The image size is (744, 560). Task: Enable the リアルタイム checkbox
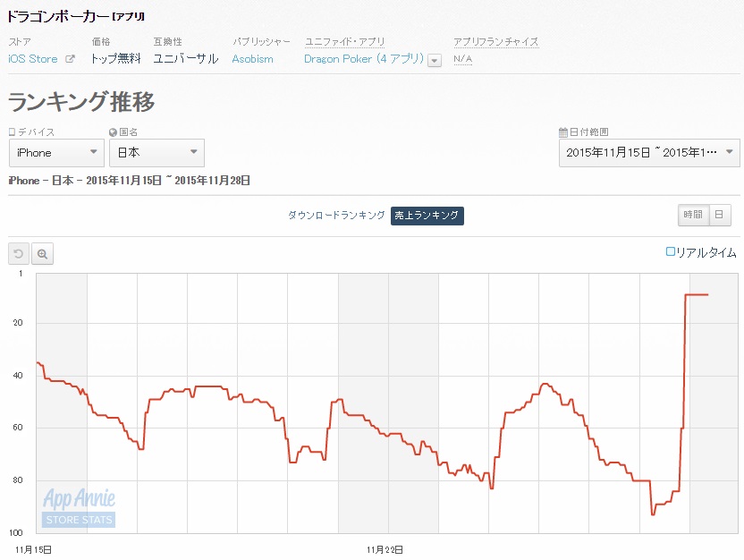670,251
